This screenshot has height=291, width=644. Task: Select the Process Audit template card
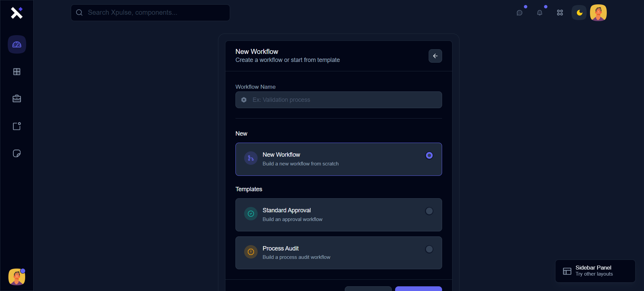(338, 253)
